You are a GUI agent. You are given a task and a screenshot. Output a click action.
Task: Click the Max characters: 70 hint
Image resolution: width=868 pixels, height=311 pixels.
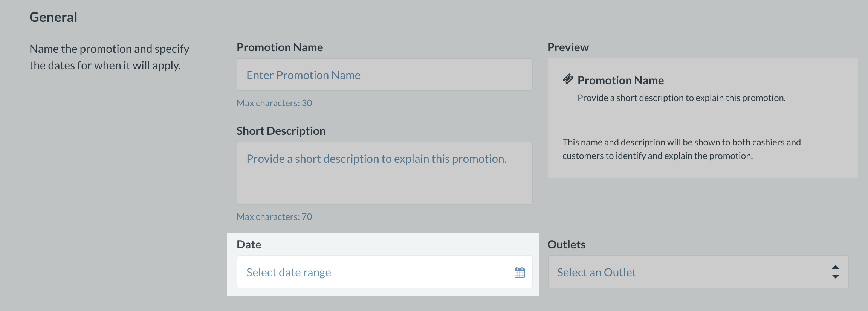274,216
